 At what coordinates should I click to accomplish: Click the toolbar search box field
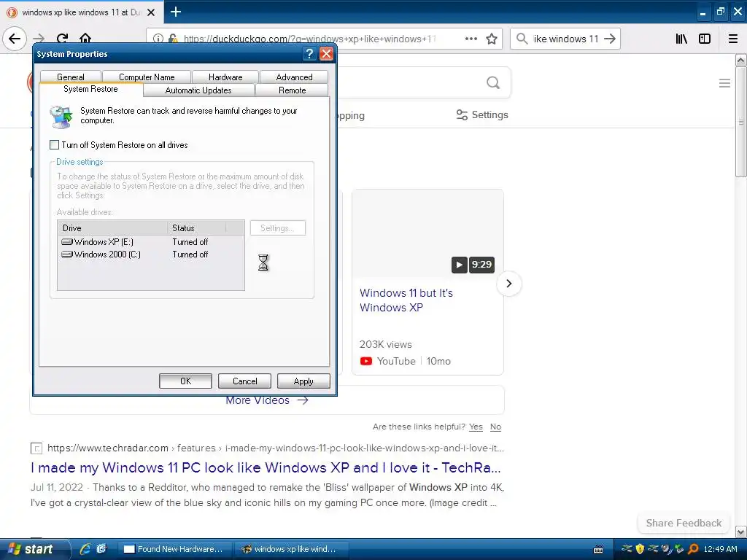(565, 39)
